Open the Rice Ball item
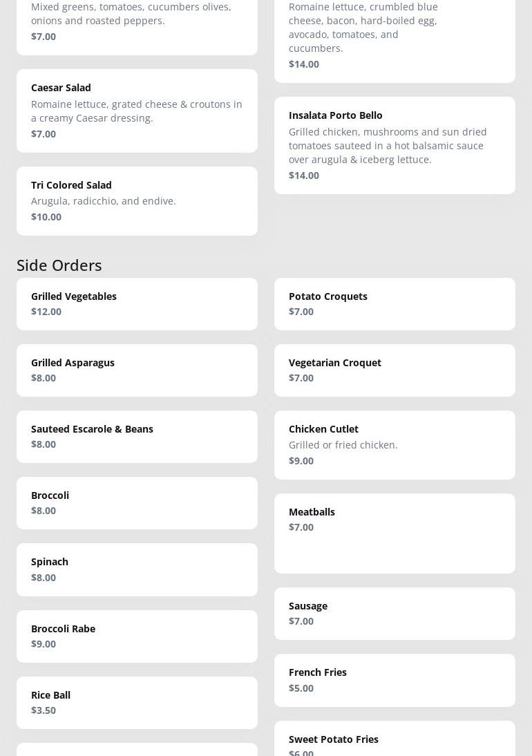The width and height of the screenshot is (532, 756). tap(137, 703)
